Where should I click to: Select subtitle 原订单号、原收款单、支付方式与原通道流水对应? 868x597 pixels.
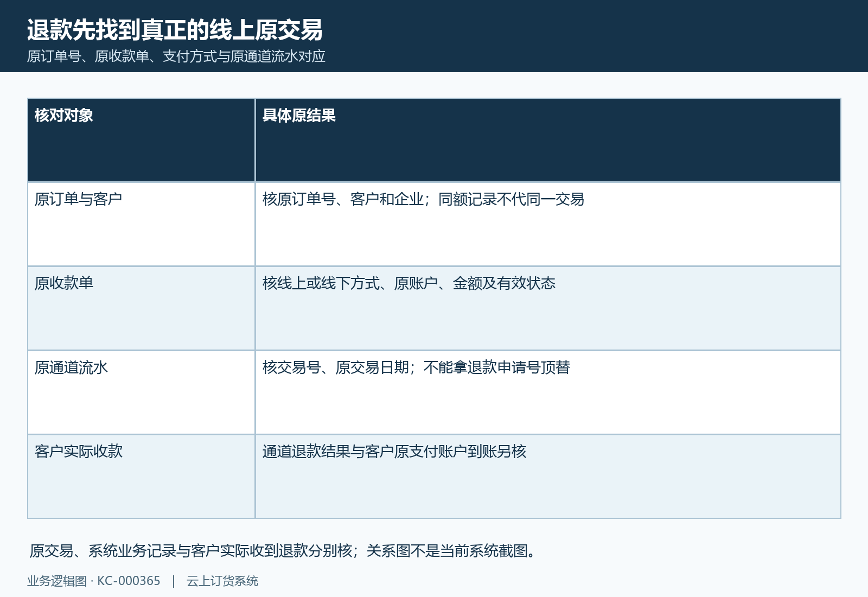pos(176,56)
